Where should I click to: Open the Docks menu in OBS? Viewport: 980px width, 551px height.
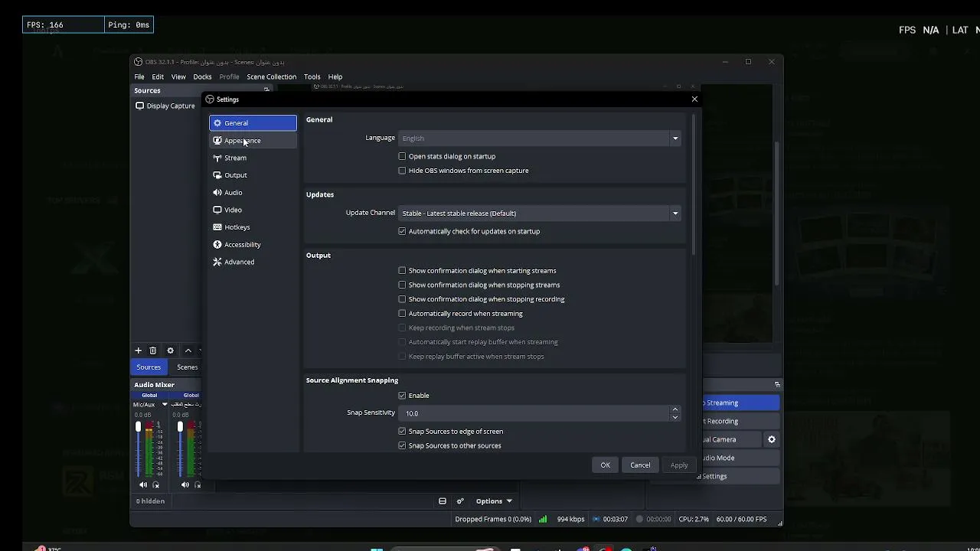202,77
